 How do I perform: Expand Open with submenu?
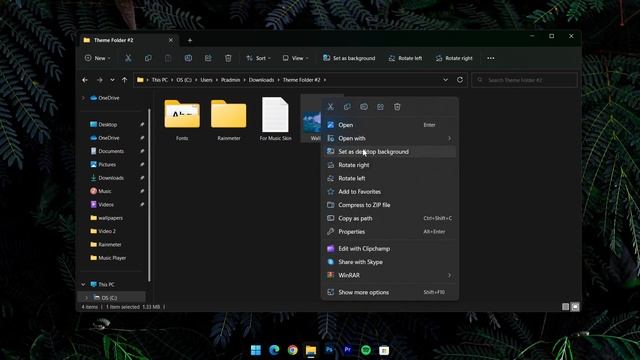point(449,138)
